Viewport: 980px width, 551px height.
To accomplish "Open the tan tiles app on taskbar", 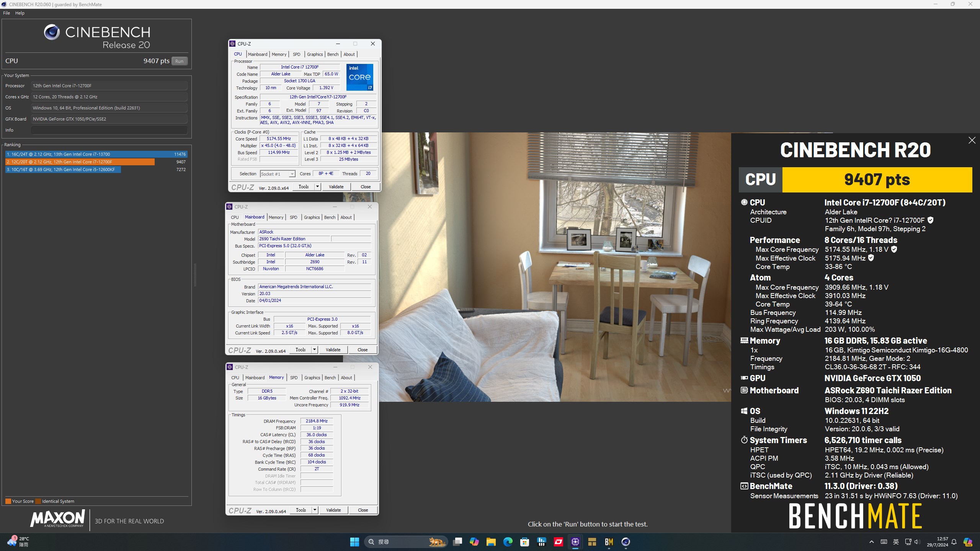I will coord(592,542).
